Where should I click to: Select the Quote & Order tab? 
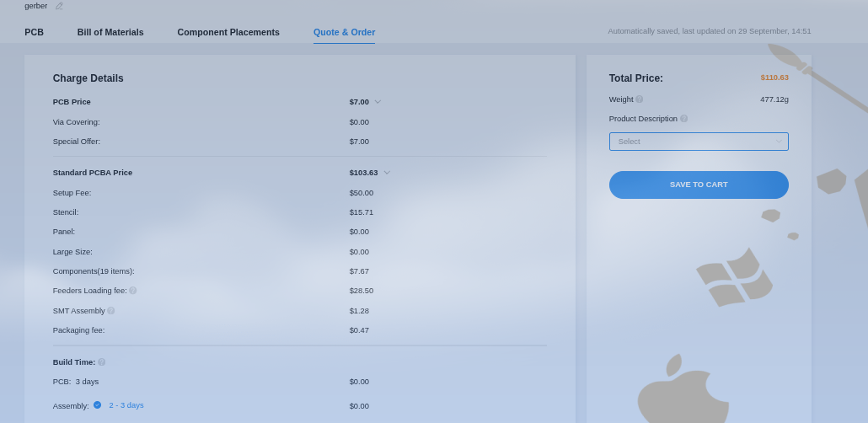click(x=344, y=32)
